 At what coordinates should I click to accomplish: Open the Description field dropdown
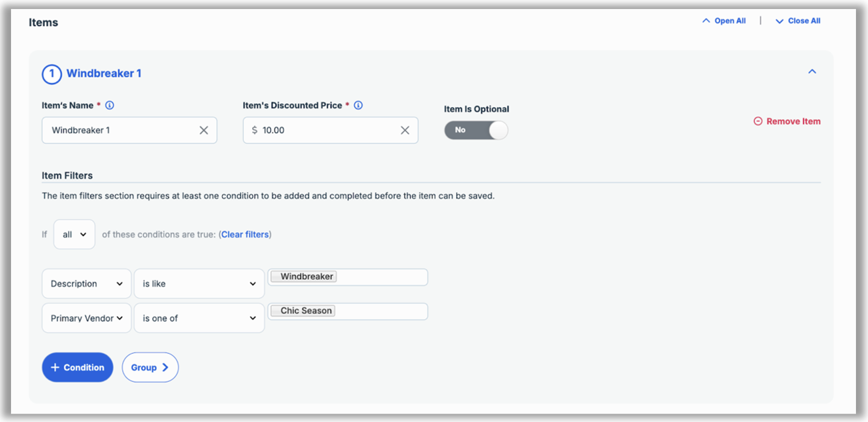(x=87, y=284)
